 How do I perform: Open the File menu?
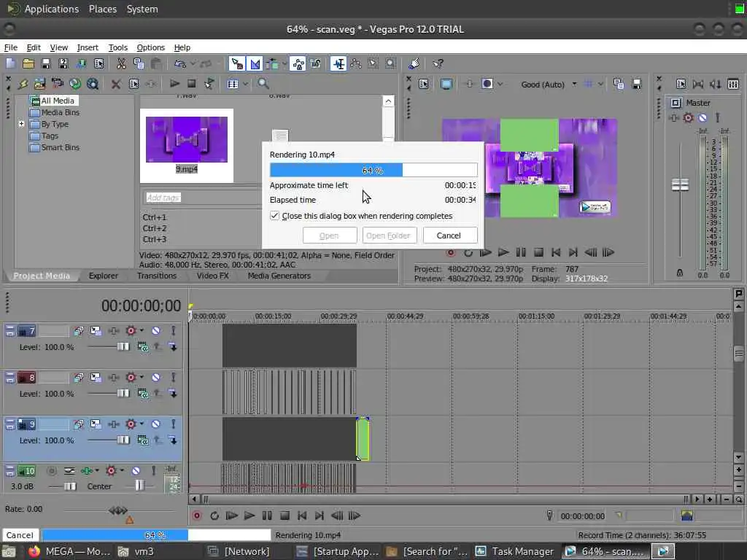10,47
